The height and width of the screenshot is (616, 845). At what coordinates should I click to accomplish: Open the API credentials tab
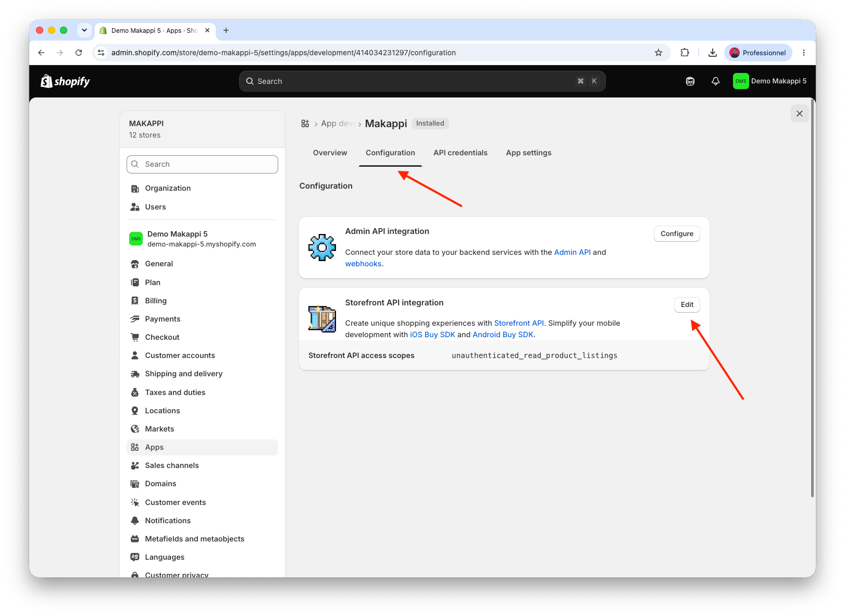[461, 153]
